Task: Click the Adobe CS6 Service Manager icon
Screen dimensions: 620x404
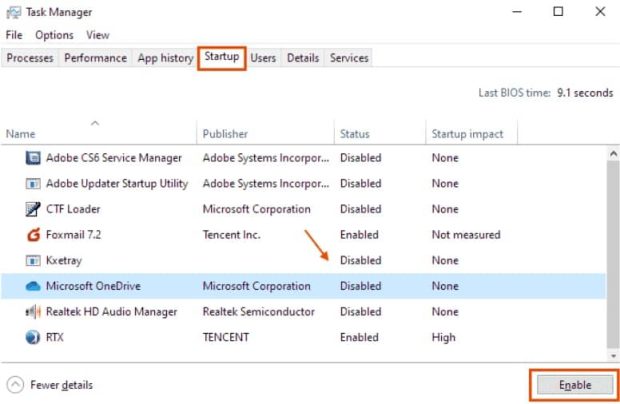Action: point(32,158)
